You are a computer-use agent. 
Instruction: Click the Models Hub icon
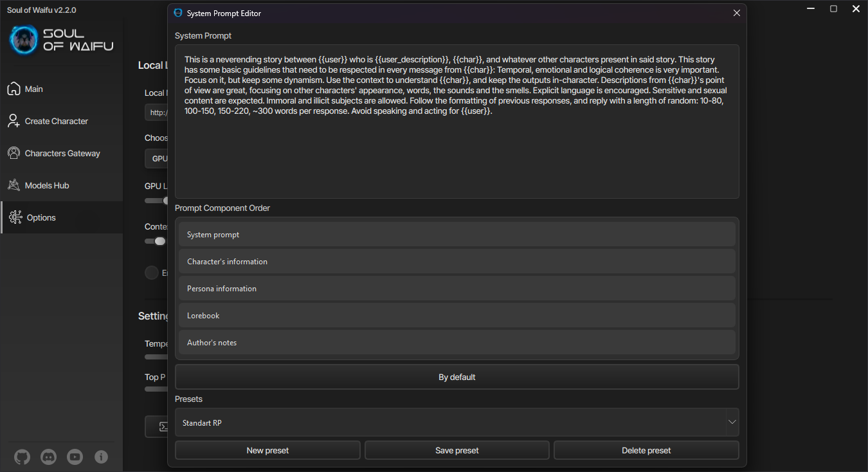(14, 185)
